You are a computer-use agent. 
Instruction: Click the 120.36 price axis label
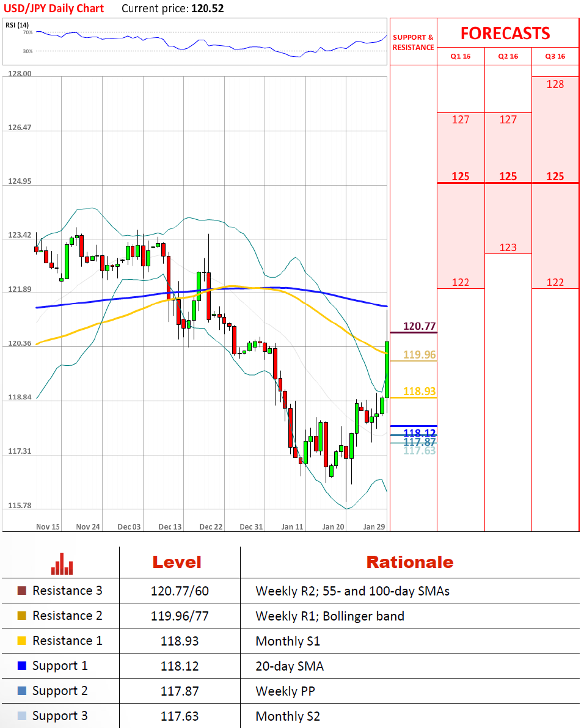pyautogui.click(x=20, y=343)
